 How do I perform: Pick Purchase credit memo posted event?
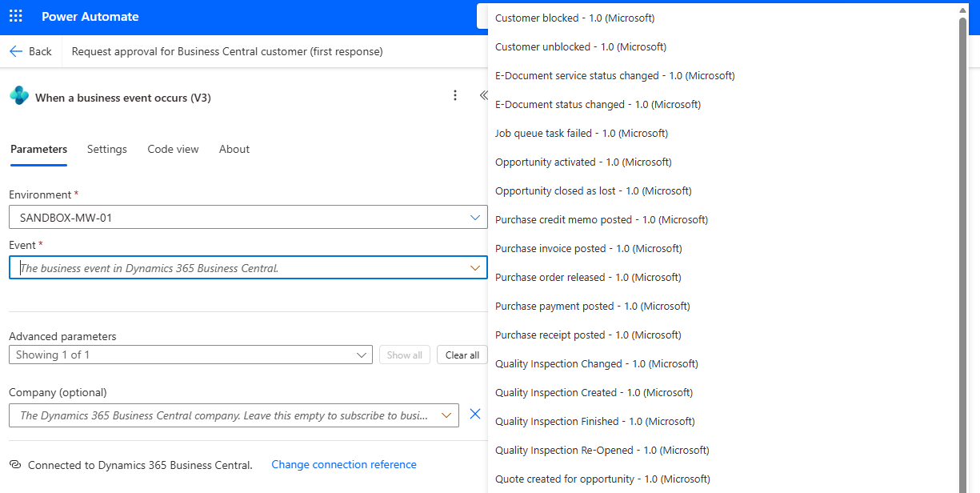click(602, 219)
